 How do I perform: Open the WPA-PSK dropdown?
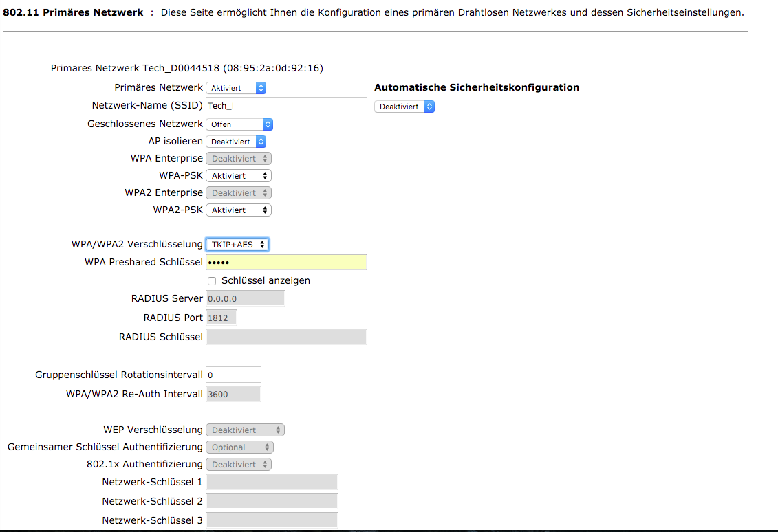pos(239,175)
